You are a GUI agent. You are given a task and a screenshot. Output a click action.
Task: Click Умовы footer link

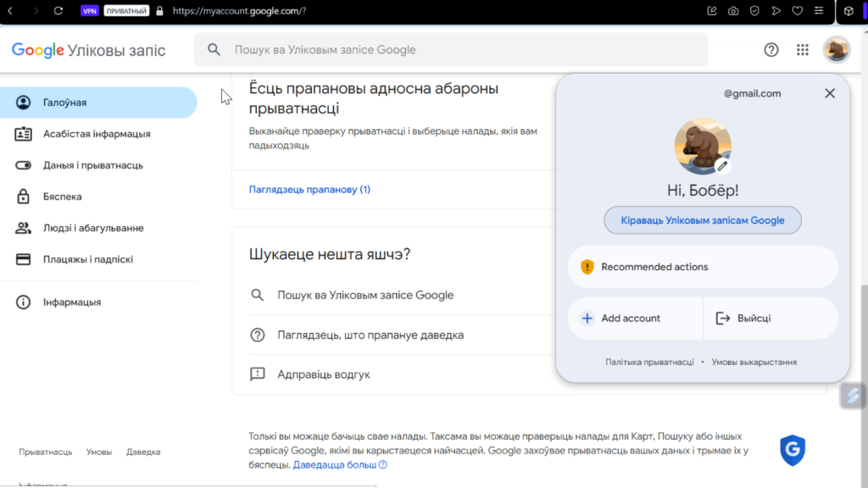pyautogui.click(x=99, y=452)
